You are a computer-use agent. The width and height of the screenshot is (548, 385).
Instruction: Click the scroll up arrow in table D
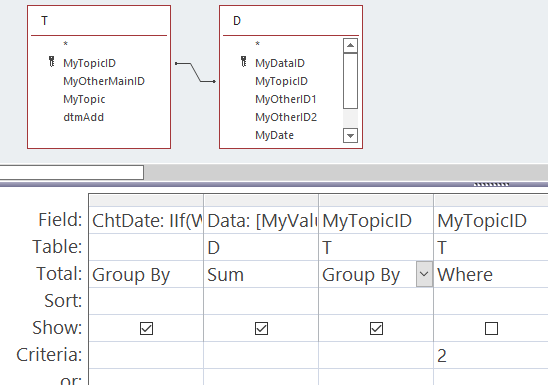click(351, 45)
